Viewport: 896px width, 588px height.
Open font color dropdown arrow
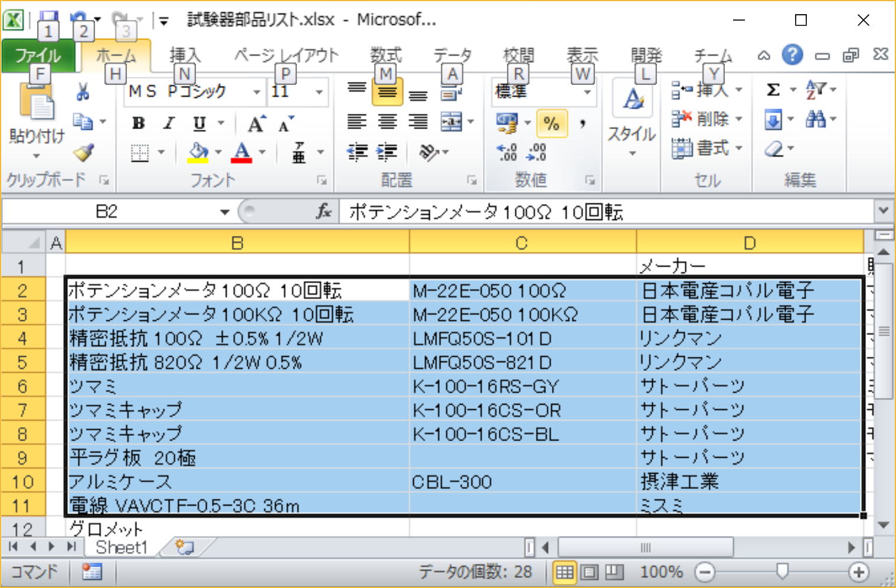tap(262, 153)
